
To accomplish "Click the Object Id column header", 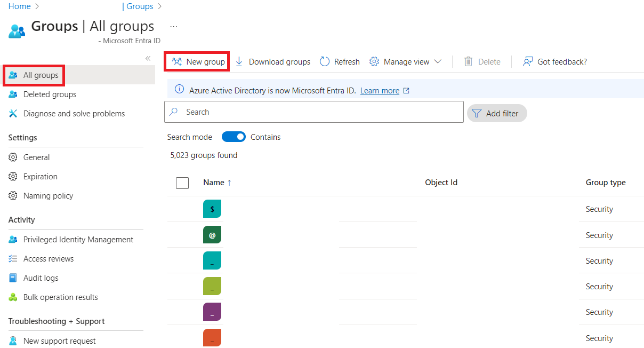I will pyautogui.click(x=441, y=183).
